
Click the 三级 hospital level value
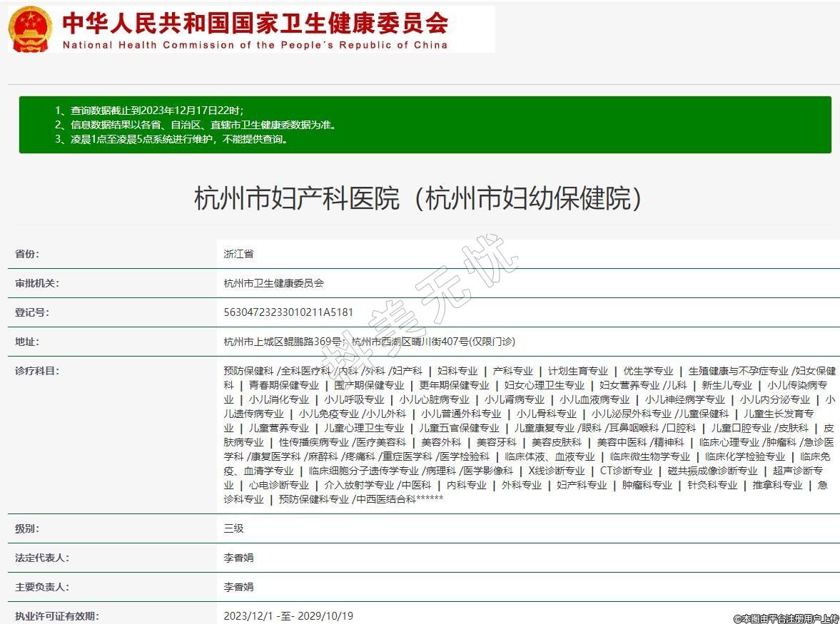[233, 528]
